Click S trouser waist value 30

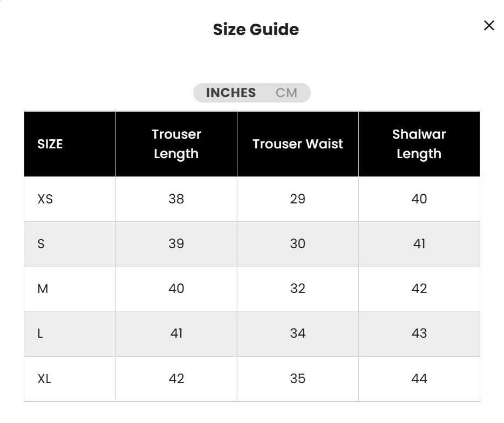point(298,244)
